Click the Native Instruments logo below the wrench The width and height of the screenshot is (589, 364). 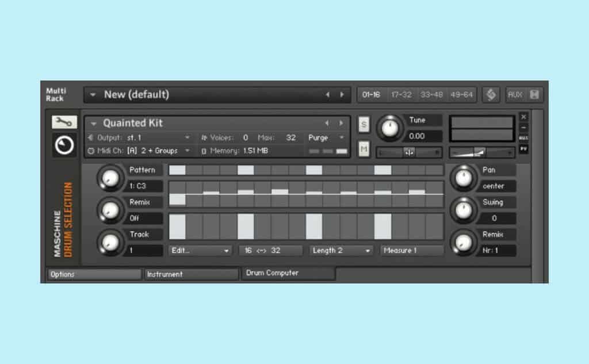tap(64, 145)
